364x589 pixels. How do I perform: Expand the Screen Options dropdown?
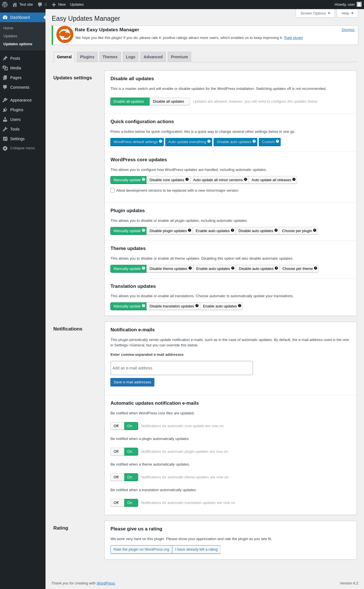315,13
